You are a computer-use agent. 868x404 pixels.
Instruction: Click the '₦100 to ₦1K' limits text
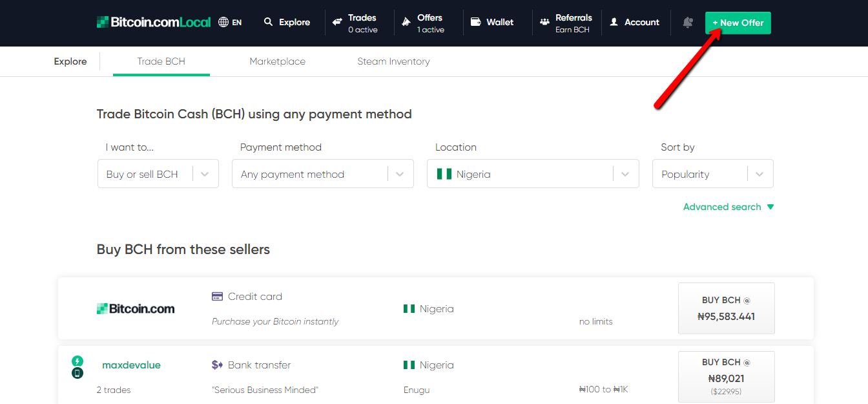click(x=604, y=390)
